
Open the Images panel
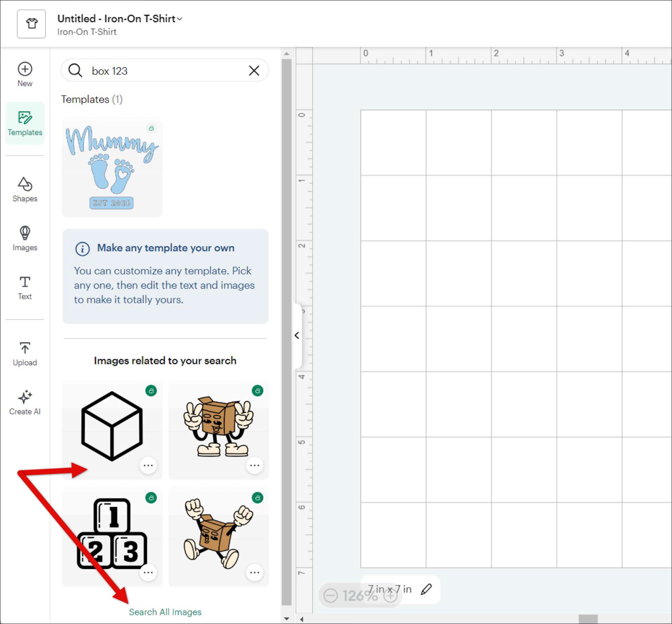(x=25, y=238)
